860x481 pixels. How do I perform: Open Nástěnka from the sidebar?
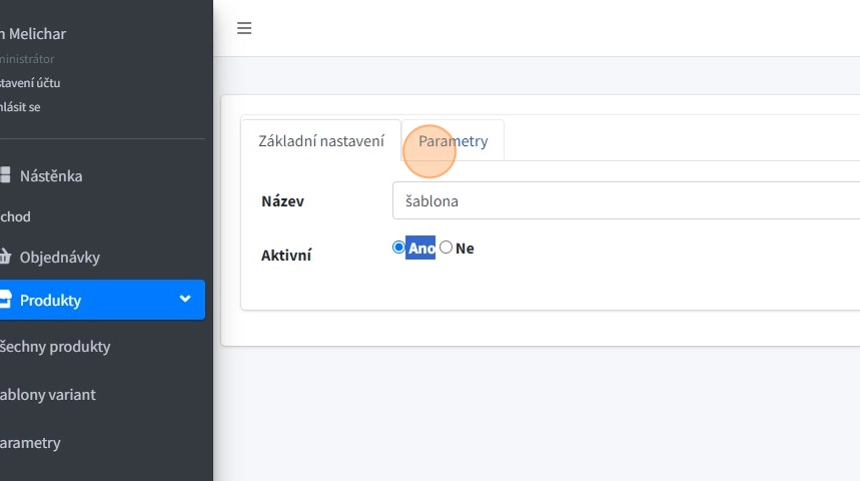point(51,176)
